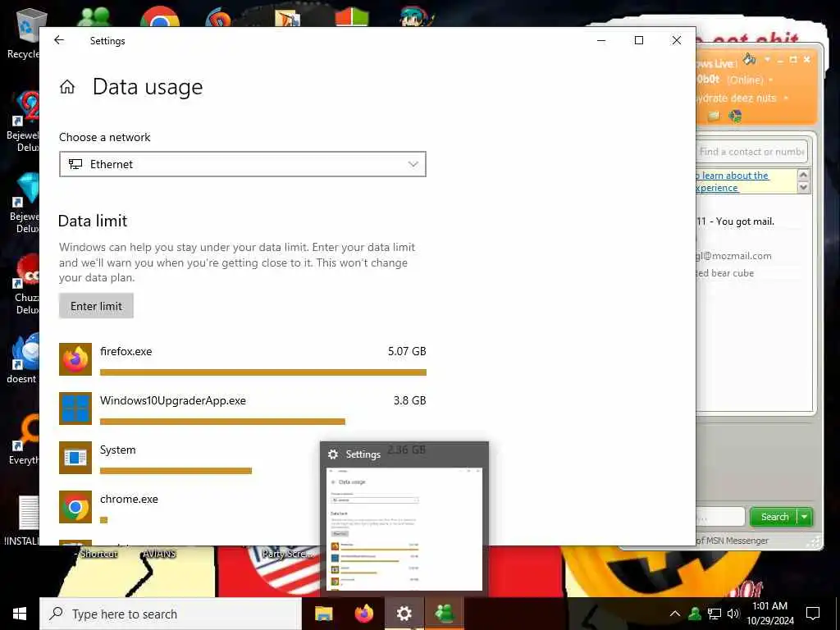Screen dimensions: 840x630
Task: Open the volume speaker tray icon
Action: (x=733, y=614)
